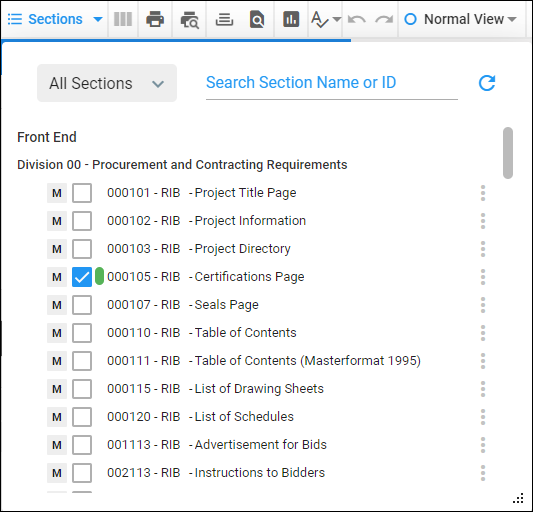
Task: Select 000103 - RIB - Project Directory
Action: click(x=199, y=249)
